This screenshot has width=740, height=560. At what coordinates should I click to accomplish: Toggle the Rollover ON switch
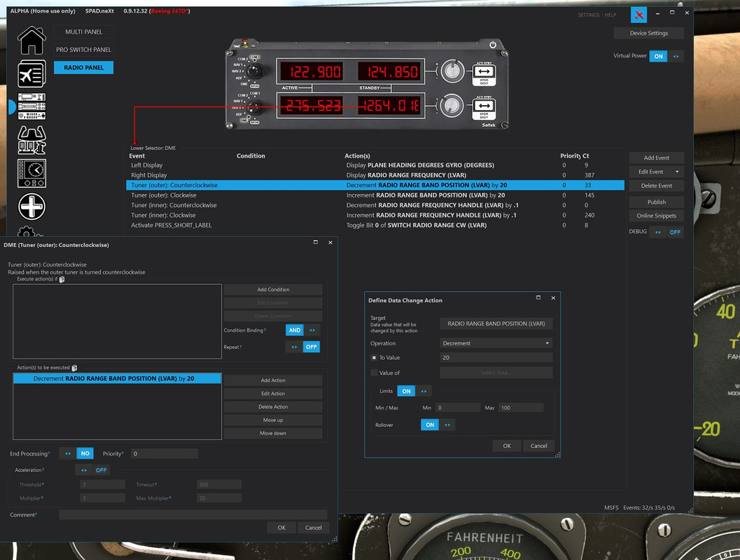pyautogui.click(x=438, y=425)
